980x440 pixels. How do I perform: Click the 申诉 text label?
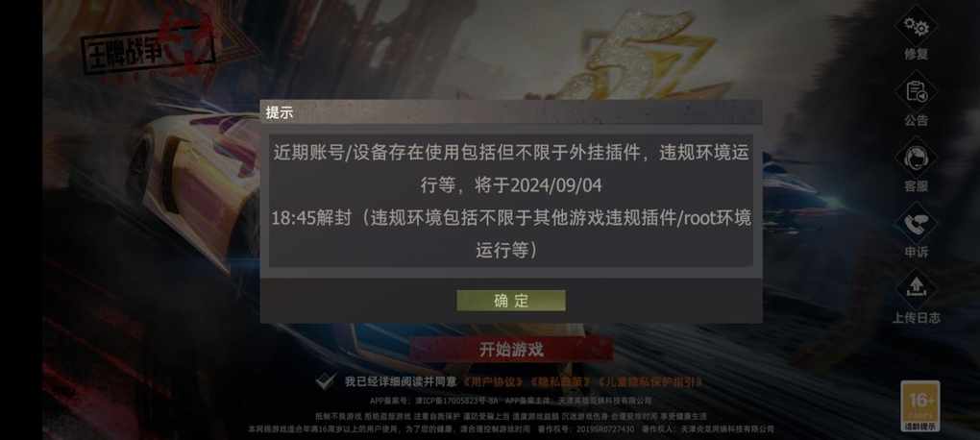pyautogui.click(x=916, y=252)
